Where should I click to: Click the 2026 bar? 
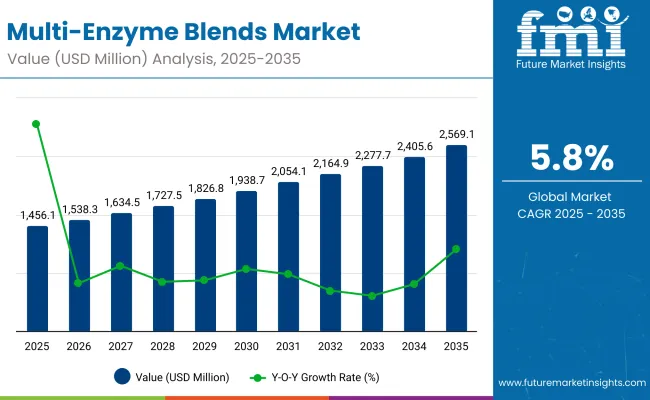(x=79, y=276)
